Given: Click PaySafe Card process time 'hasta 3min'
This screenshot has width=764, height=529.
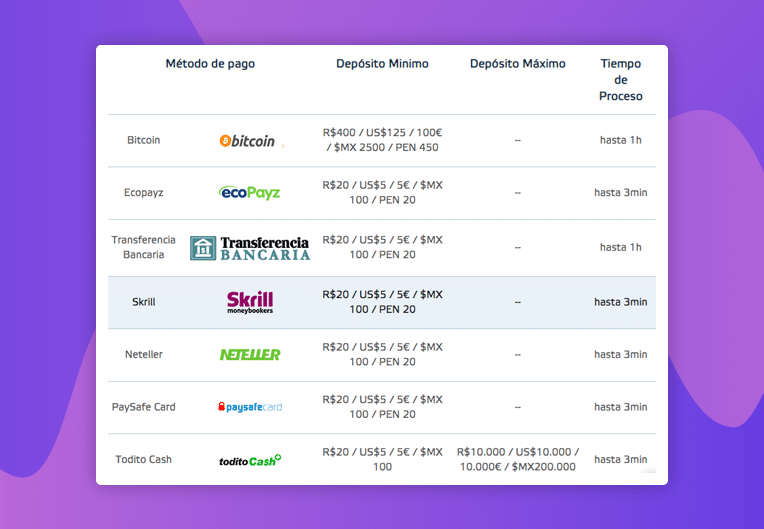Looking at the screenshot, I should click(x=621, y=407).
